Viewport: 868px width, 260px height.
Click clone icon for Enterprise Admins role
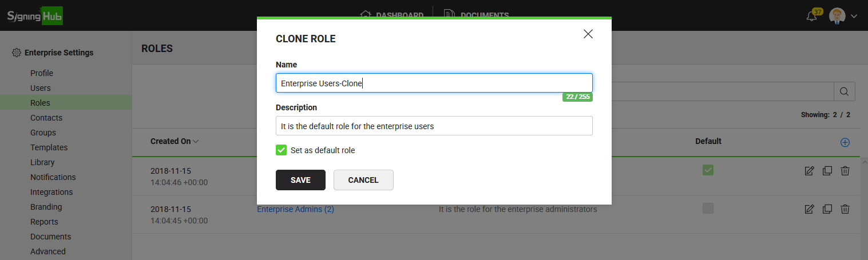[827, 209]
